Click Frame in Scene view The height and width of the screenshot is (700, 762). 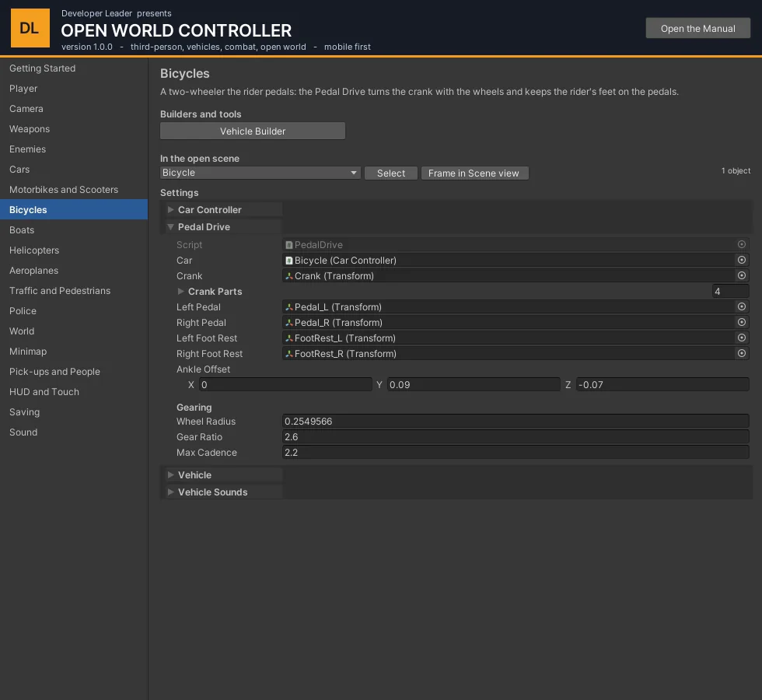click(x=475, y=173)
